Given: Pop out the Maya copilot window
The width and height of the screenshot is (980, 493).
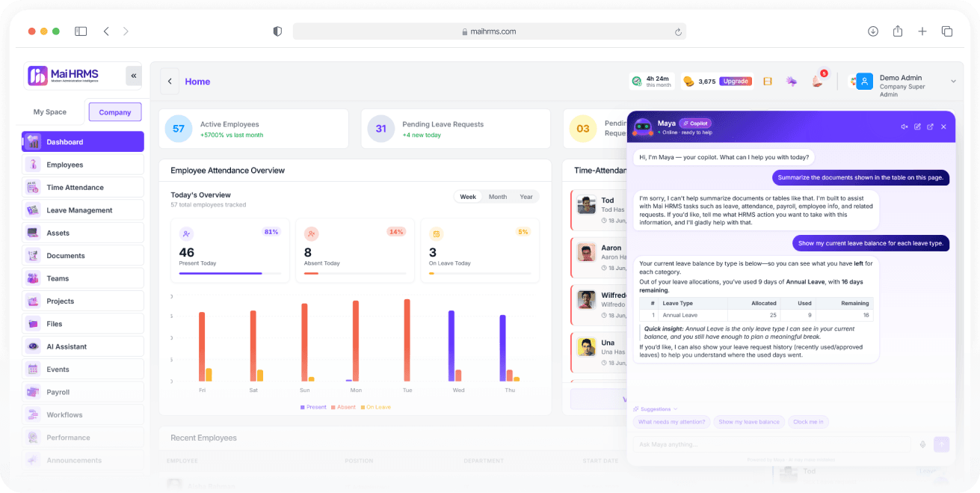Looking at the screenshot, I should (930, 127).
